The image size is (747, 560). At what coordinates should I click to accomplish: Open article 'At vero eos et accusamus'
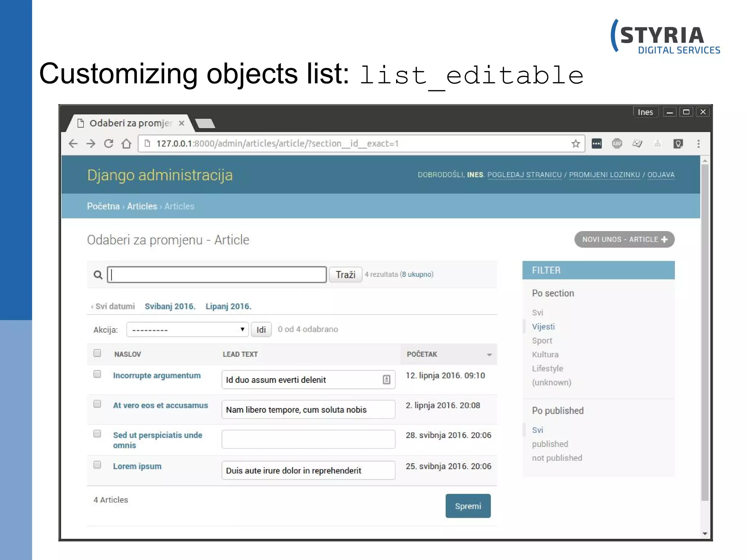(160, 405)
